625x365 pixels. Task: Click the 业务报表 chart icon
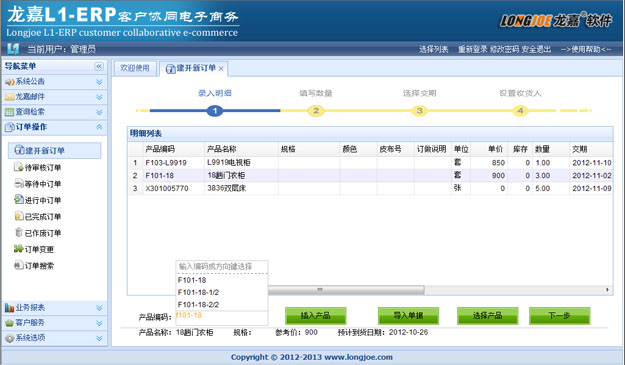tap(9, 308)
